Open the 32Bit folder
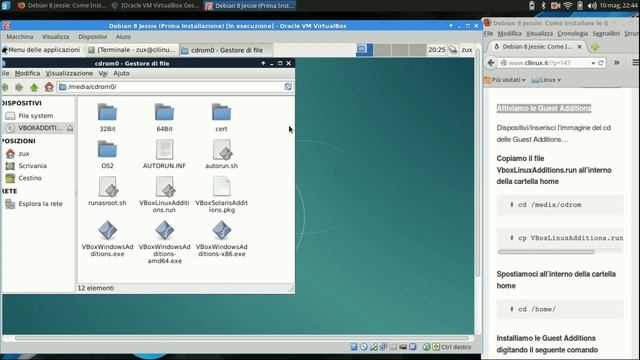 click(x=107, y=117)
